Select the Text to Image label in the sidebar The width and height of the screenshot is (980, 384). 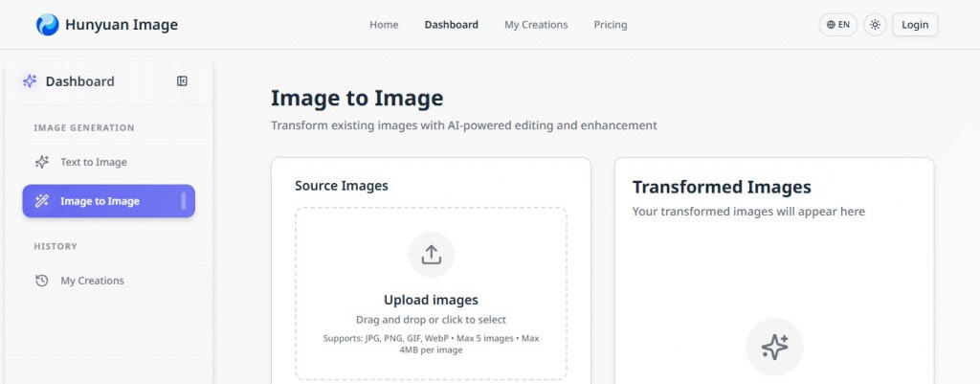94,162
